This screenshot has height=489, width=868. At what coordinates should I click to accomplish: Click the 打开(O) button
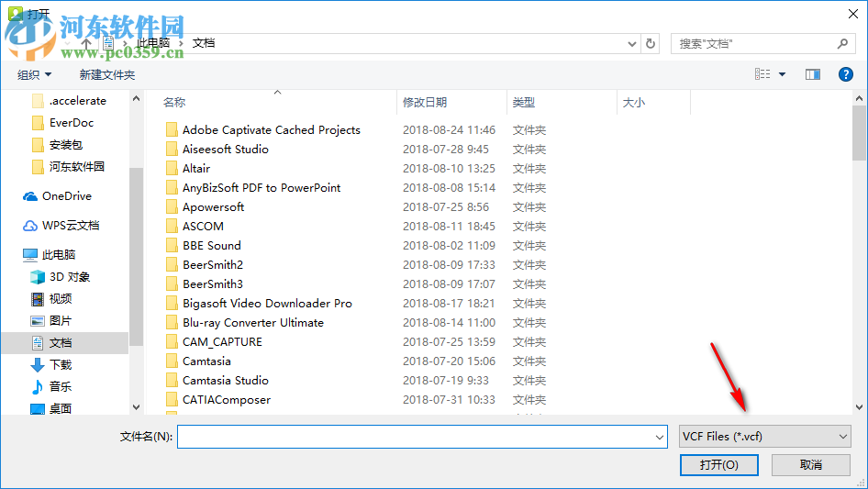point(719,465)
